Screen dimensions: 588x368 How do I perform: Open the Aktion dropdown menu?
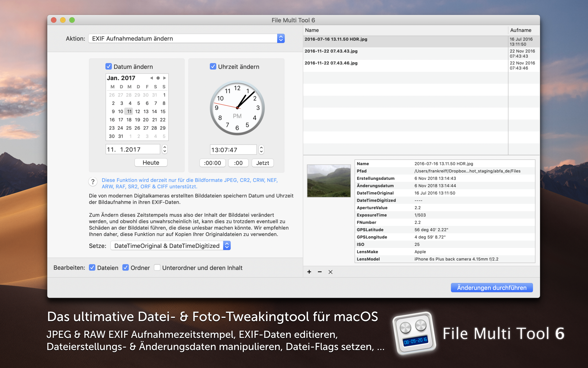coord(186,38)
